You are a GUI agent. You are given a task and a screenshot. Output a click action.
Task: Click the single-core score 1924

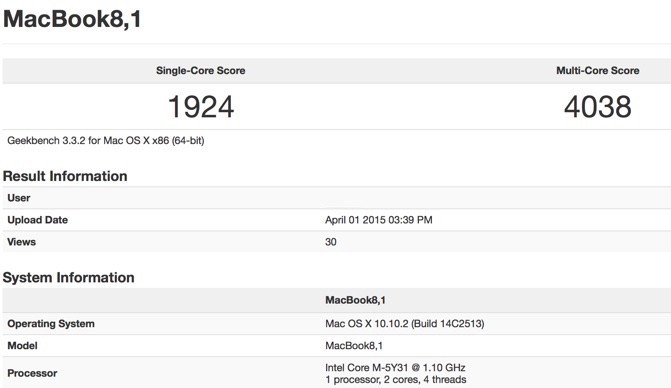pos(201,107)
